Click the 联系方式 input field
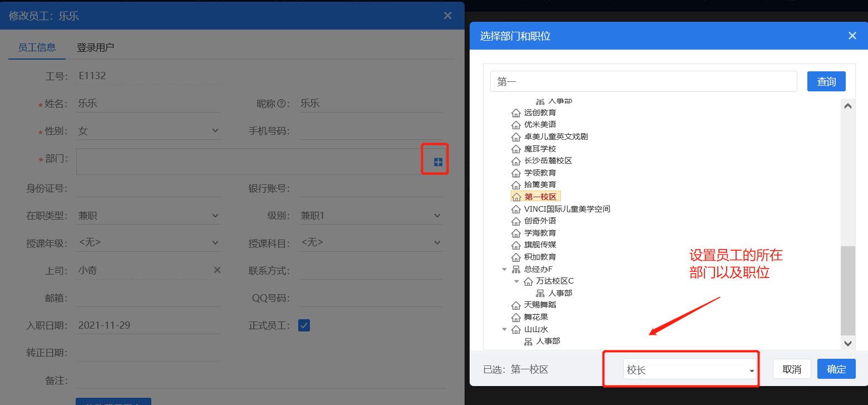Image resolution: width=868 pixels, height=405 pixels. point(371,271)
